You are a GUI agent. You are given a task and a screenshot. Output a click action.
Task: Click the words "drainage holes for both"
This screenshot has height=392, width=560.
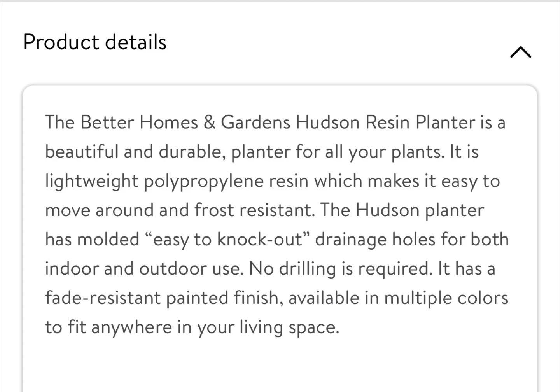tap(412, 240)
